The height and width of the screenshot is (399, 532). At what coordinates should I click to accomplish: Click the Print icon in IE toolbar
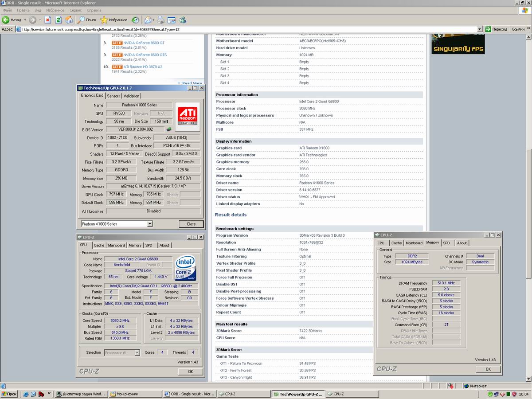(x=161, y=20)
